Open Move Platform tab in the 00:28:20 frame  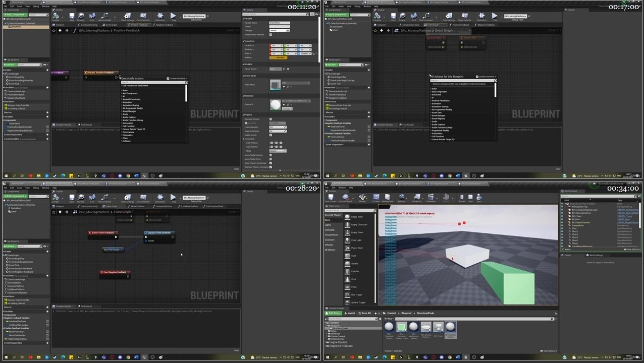point(137,206)
